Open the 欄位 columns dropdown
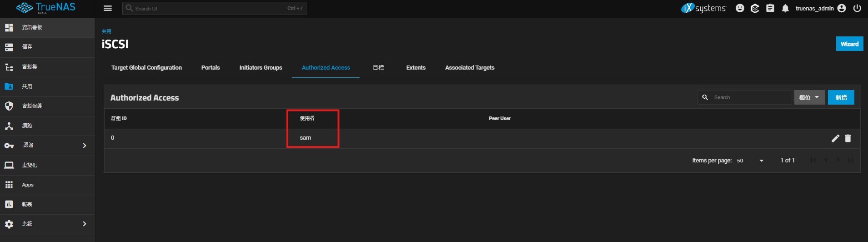 pyautogui.click(x=809, y=97)
